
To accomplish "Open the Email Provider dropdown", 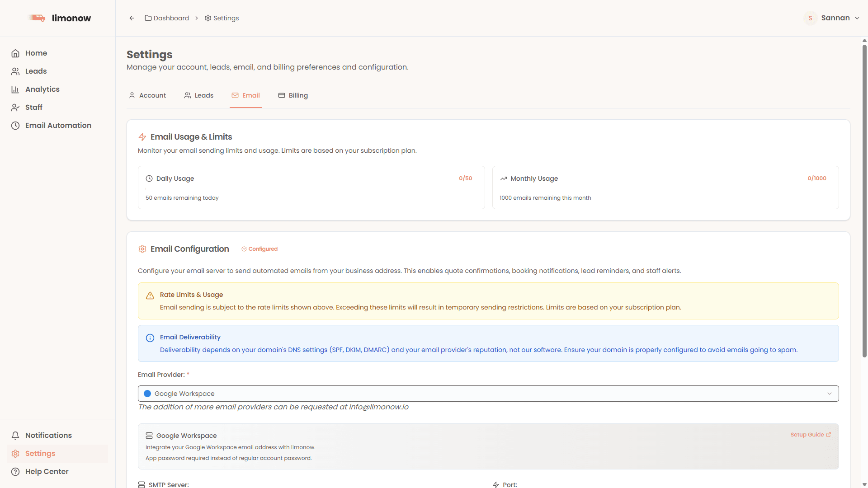I will (488, 394).
